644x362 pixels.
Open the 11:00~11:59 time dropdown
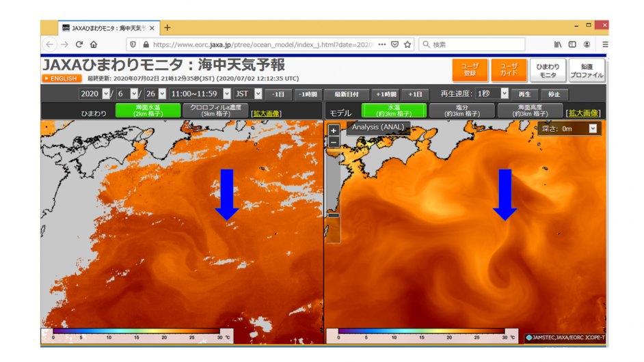coord(200,94)
